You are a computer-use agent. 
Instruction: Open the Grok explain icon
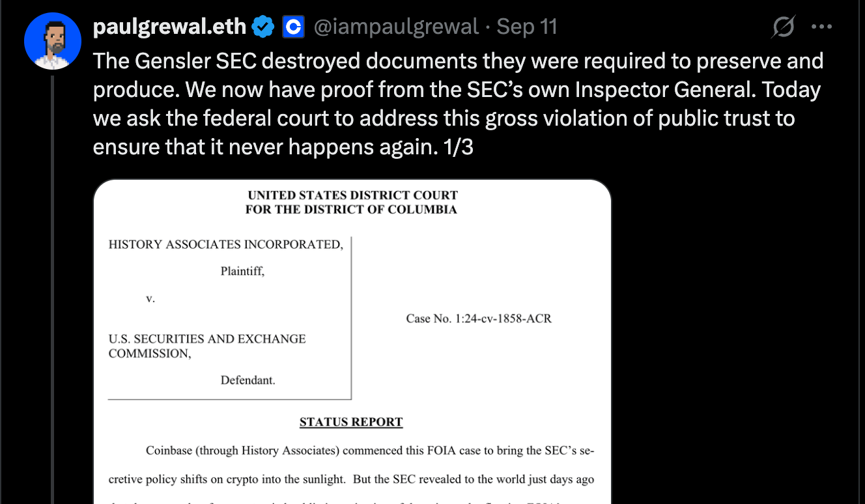click(784, 27)
